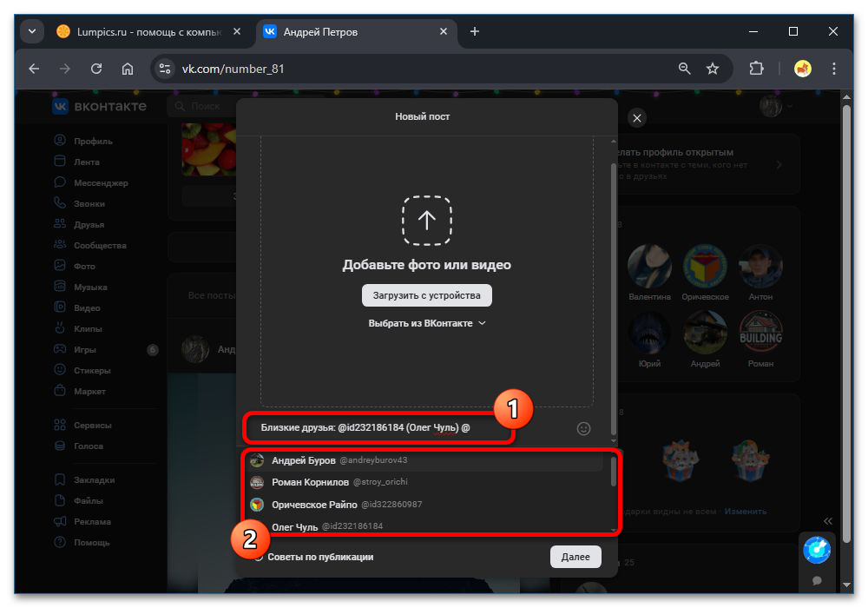This screenshot has height=608, width=868.
Task: Click the Видео sidebar icon
Action: [60, 307]
